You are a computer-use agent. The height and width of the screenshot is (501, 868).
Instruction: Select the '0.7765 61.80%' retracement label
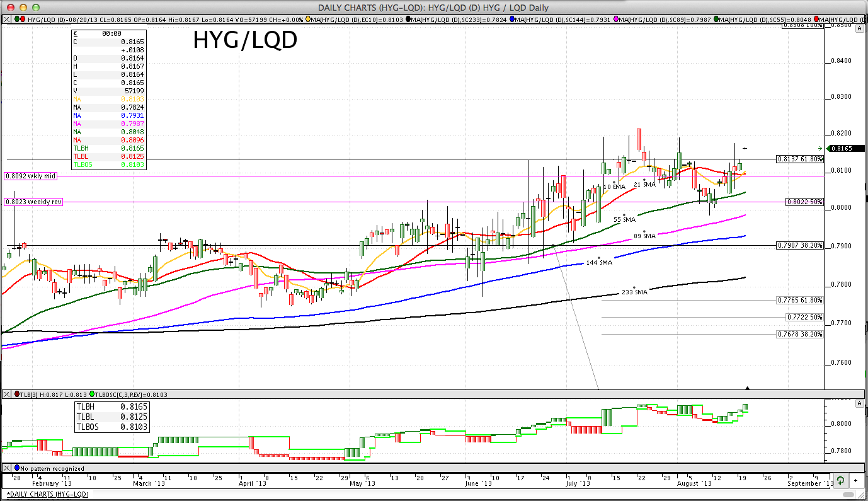pos(800,300)
